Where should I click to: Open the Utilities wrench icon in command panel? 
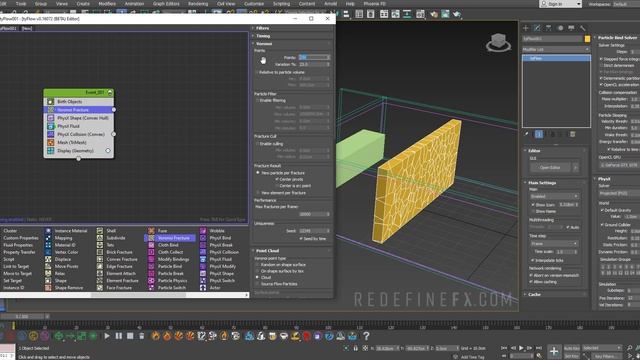[583, 28]
